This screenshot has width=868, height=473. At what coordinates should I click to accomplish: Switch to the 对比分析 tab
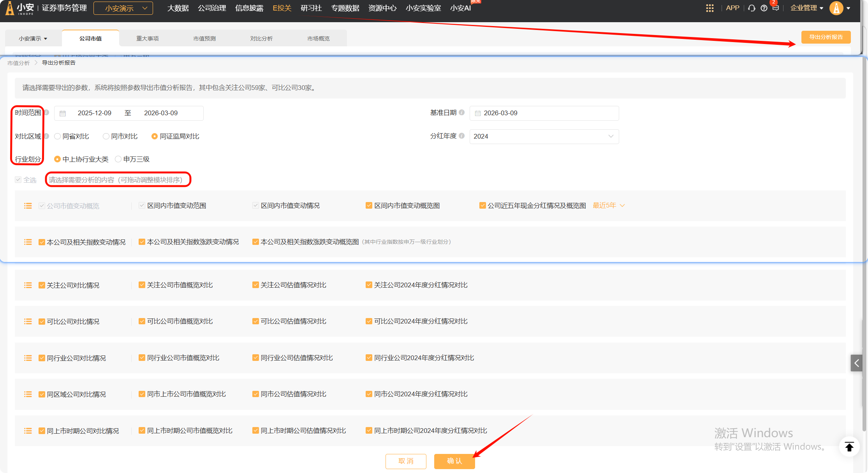click(x=261, y=39)
